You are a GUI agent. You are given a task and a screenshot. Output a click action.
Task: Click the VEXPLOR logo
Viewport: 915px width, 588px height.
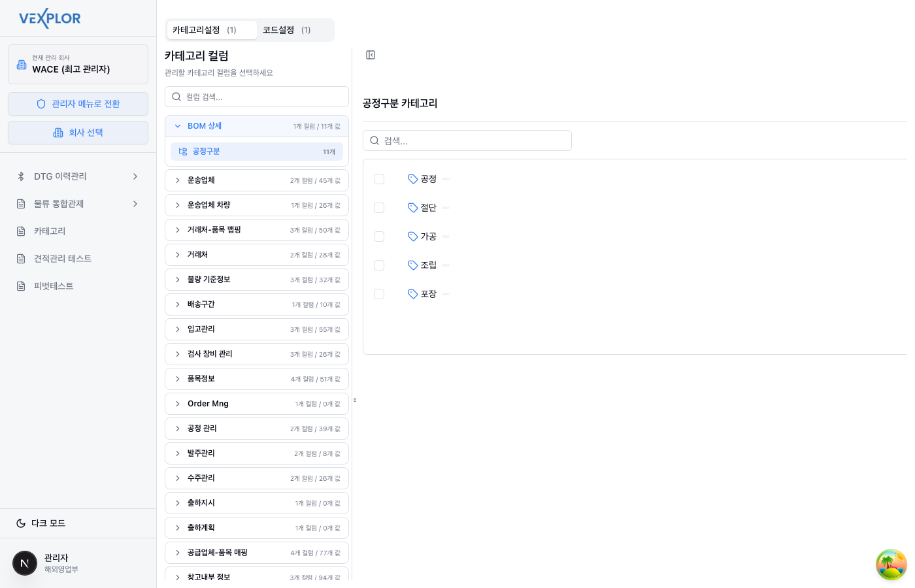tap(50, 18)
